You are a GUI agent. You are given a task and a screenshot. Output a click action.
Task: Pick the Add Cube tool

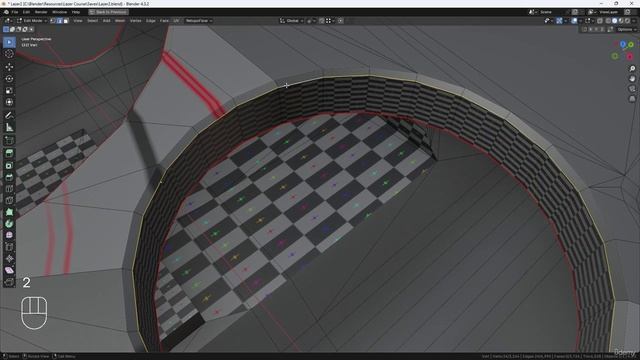click(9, 140)
